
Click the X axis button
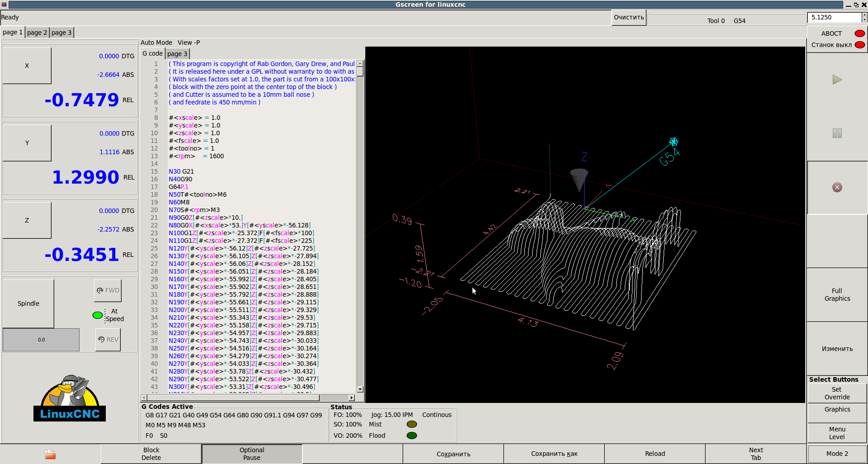[27, 66]
